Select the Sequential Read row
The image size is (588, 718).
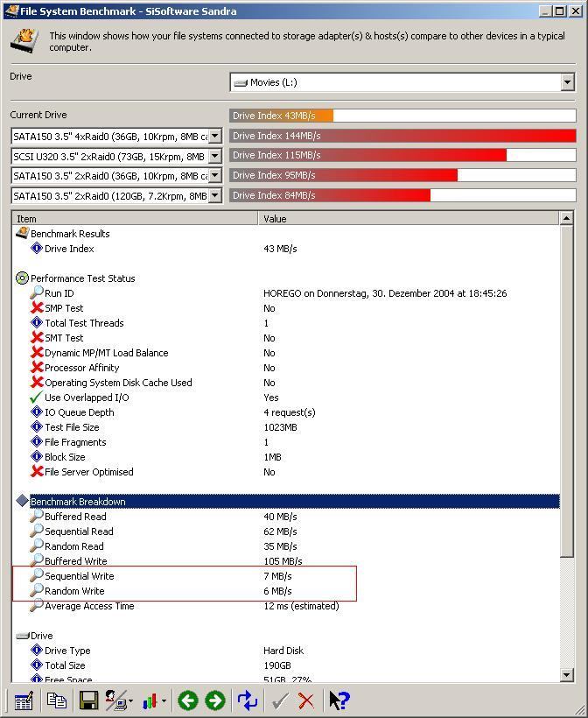(x=287, y=531)
